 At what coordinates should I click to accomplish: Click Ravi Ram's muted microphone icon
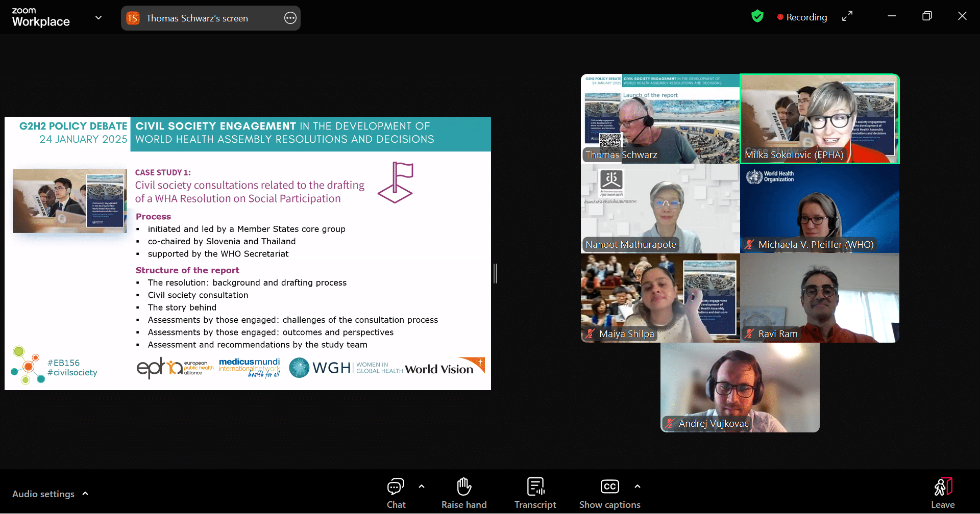[749, 334]
